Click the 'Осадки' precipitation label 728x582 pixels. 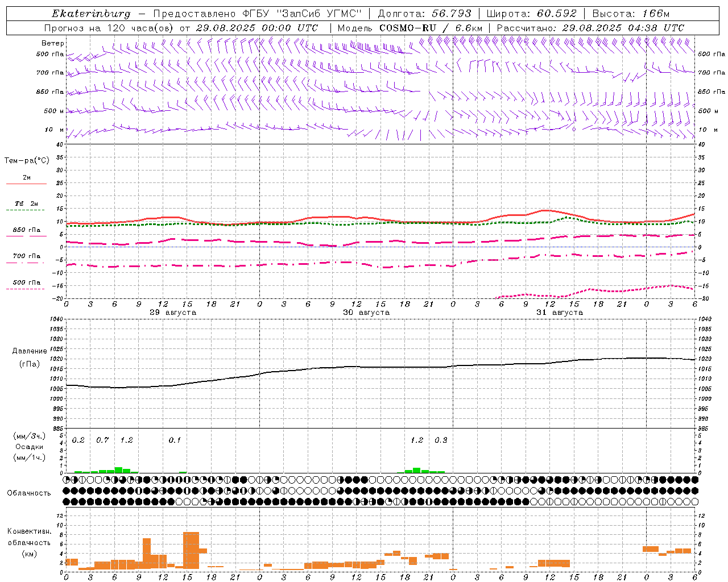click(30, 447)
